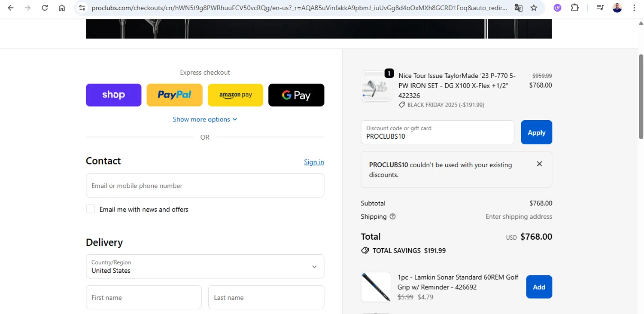
Task: Click the TOTAL SAVINGS tag icon
Action: (365, 250)
